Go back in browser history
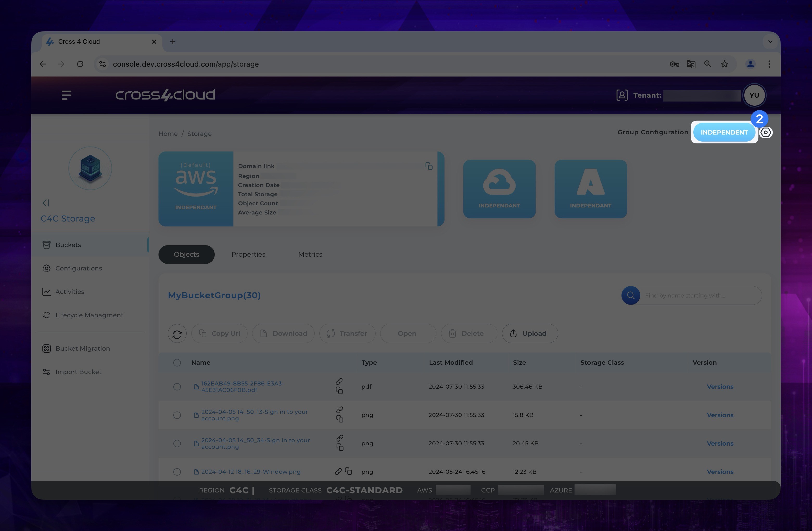This screenshot has width=812, height=531. (x=43, y=64)
